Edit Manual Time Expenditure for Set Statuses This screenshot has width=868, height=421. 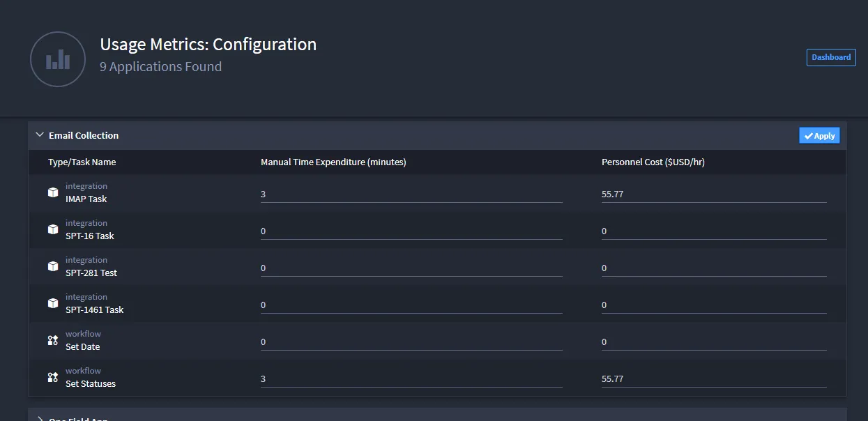[x=411, y=378]
